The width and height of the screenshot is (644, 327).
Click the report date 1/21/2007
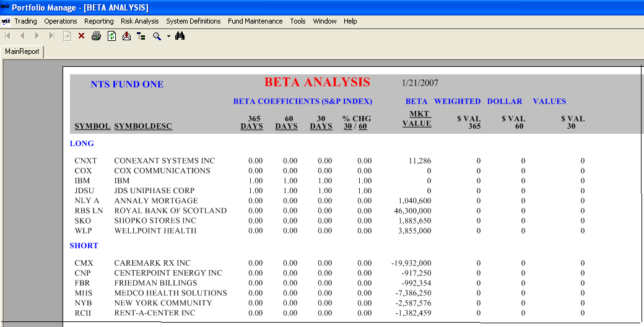(x=420, y=83)
